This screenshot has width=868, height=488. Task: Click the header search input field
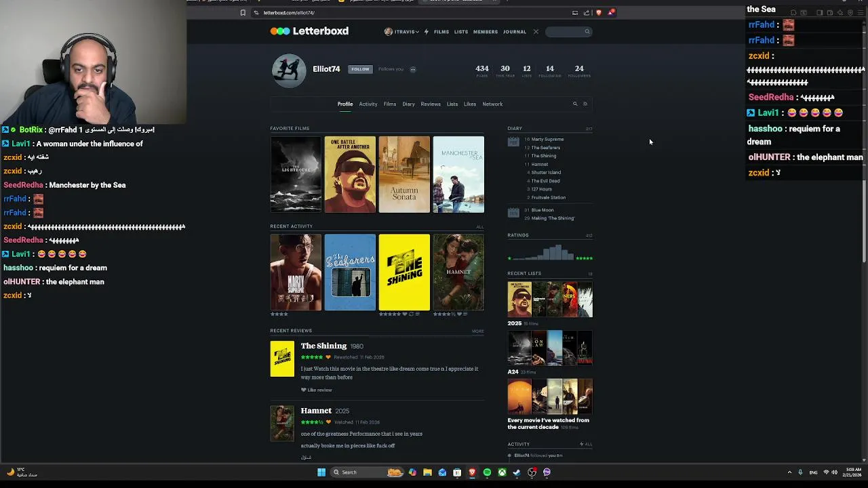(x=568, y=32)
